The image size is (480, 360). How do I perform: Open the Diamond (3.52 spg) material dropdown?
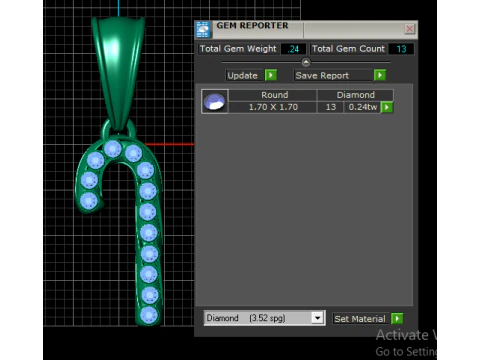318,318
